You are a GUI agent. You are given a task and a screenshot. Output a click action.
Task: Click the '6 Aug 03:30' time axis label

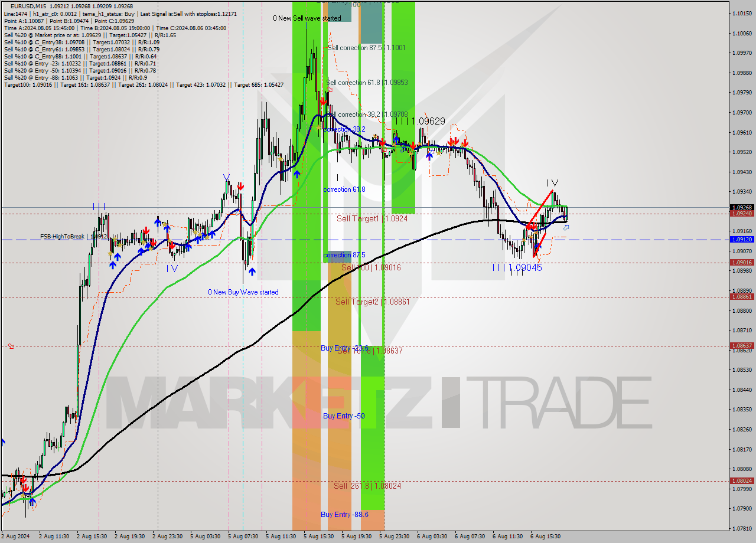point(432,537)
